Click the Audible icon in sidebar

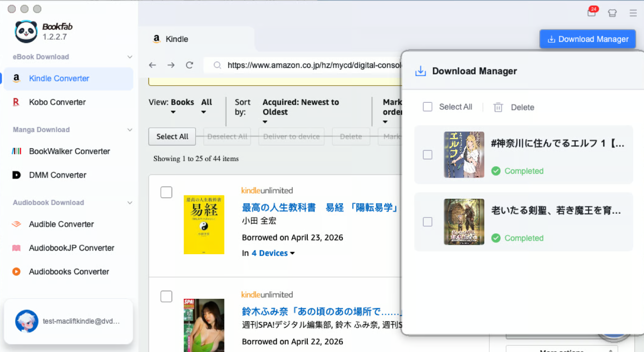point(17,224)
